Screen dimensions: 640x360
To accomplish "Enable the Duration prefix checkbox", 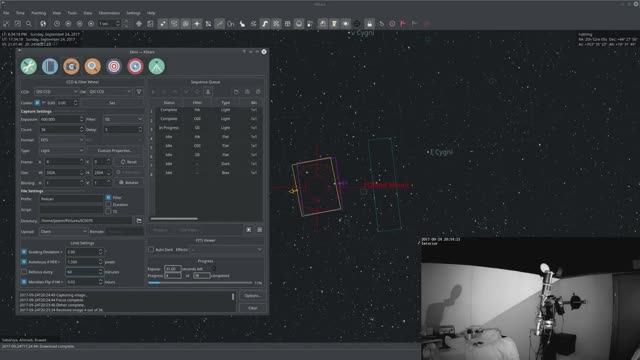I will [108, 204].
